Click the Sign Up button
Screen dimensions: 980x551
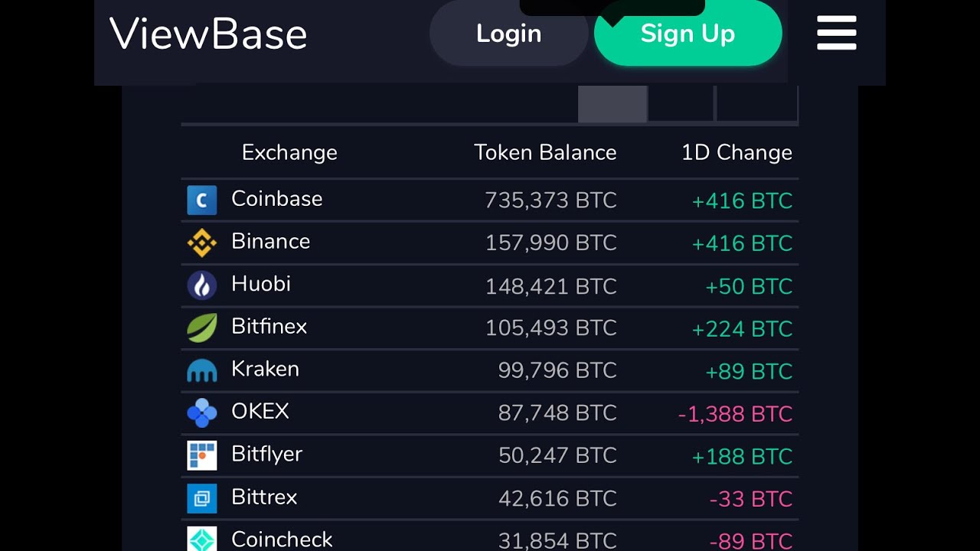(x=687, y=34)
